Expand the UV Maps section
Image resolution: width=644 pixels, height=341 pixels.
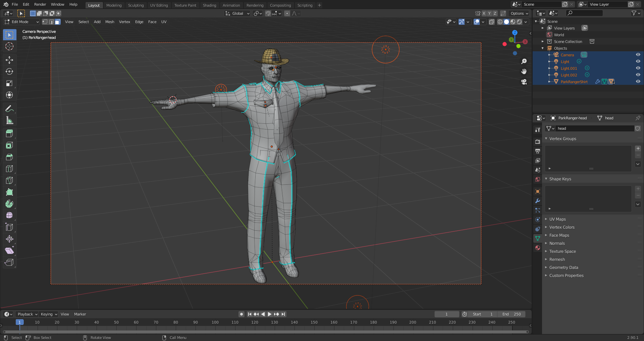(x=557, y=219)
